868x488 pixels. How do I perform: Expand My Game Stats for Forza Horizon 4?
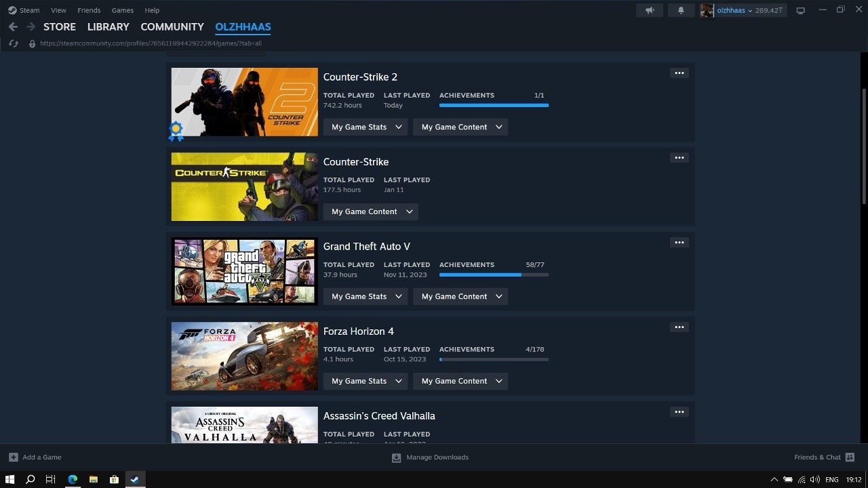(x=366, y=381)
